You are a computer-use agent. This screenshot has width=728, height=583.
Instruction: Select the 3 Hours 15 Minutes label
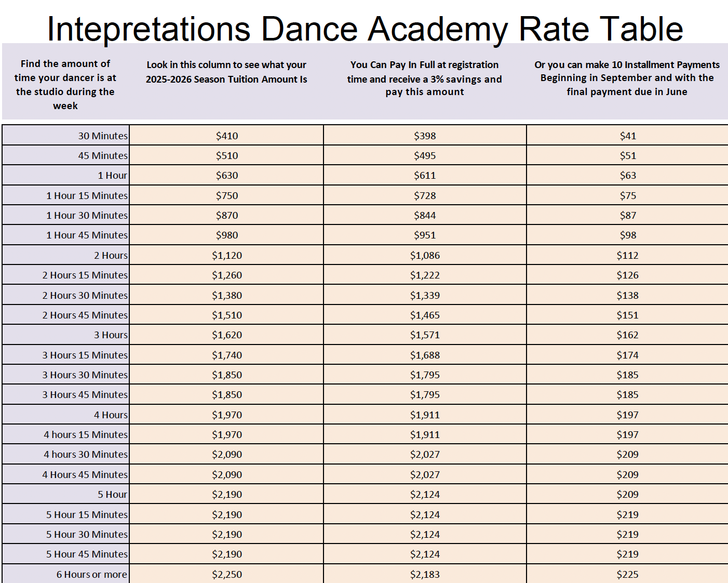pos(85,355)
